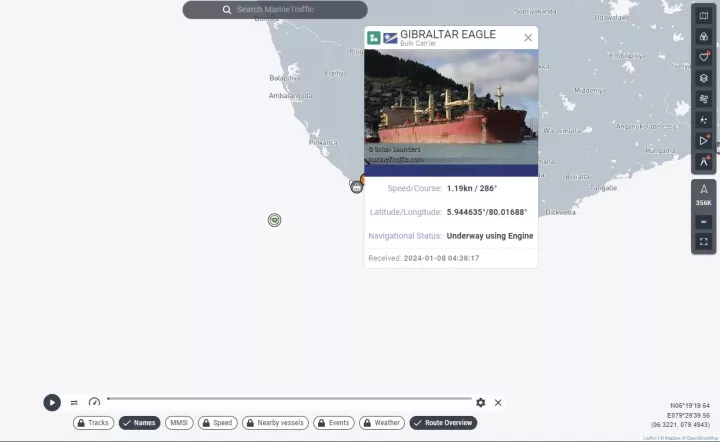Open the playback triangle icon in sidebar

tap(703, 141)
